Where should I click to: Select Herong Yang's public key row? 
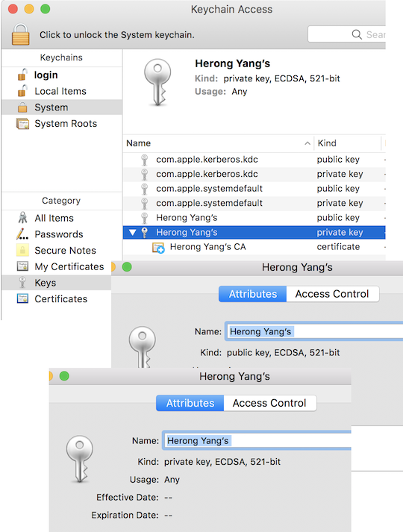254,218
